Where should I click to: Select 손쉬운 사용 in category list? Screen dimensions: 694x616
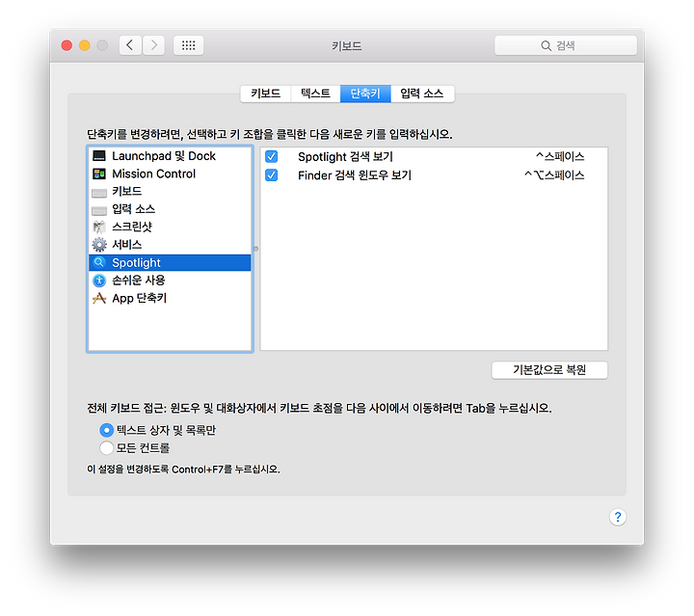point(170,281)
